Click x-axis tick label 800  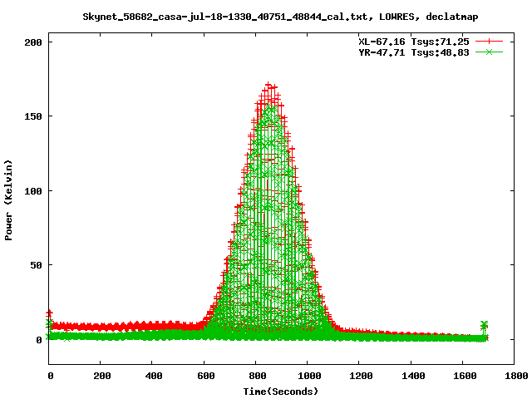point(257,376)
